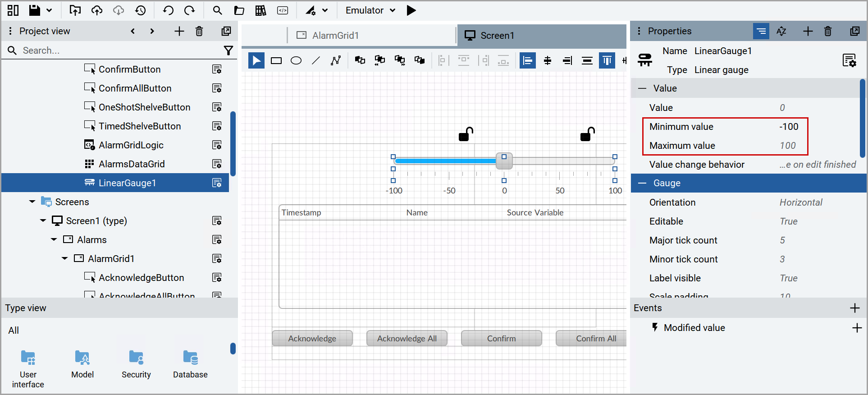Click the align right toolbar button

[567, 60]
